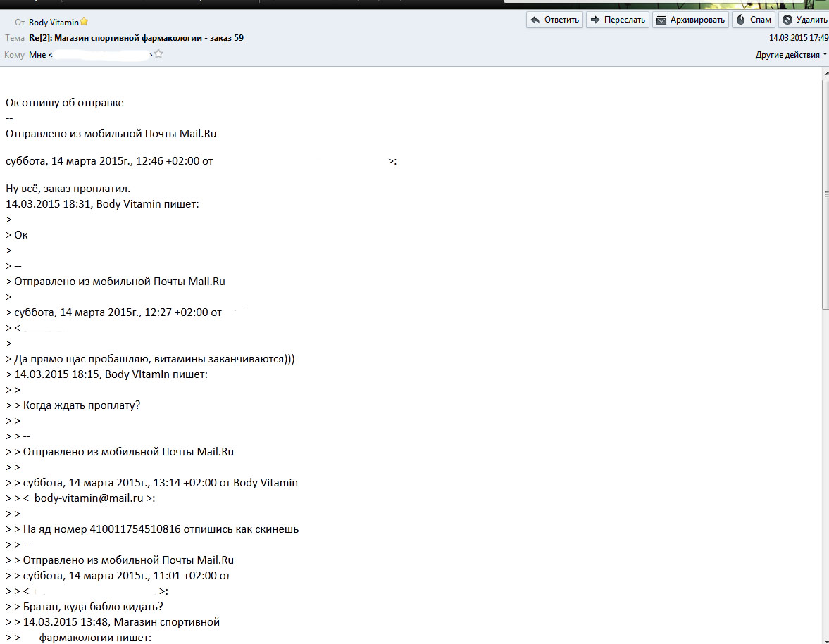Click the Мне recipient in the Кому field

[x=37, y=54]
